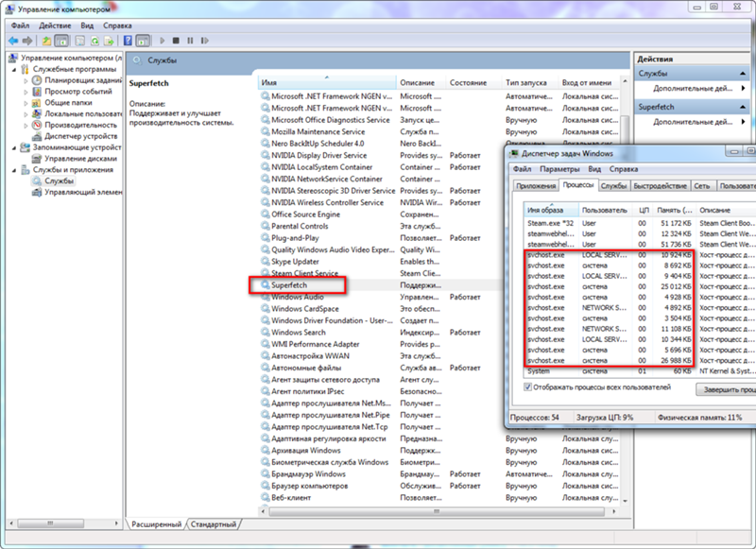The image size is (756, 549).
Task: Open the Действие menu
Action: (x=55, y=26)
